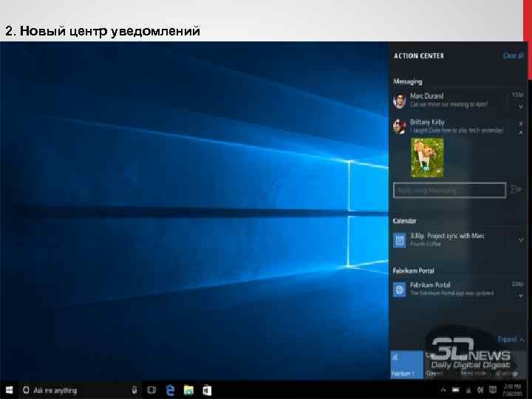Click Marc Durand's avatar picture
The width and height of the screenshot is (532, 399).
pos(400,100)
